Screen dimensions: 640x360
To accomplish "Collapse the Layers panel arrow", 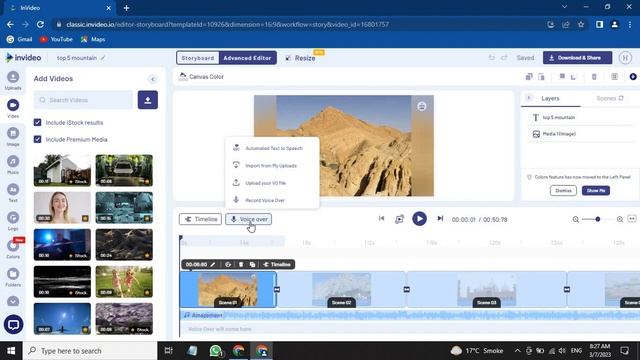I will (529, 98).
